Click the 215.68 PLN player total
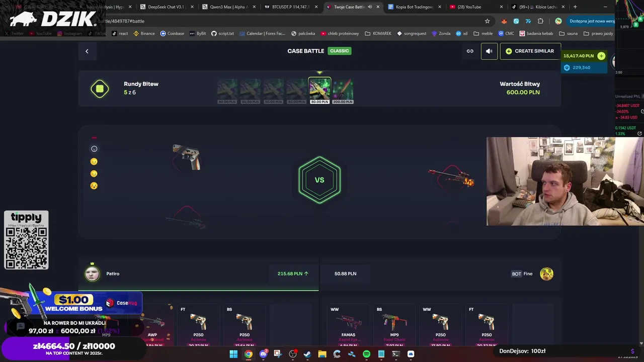 (293, 274)
